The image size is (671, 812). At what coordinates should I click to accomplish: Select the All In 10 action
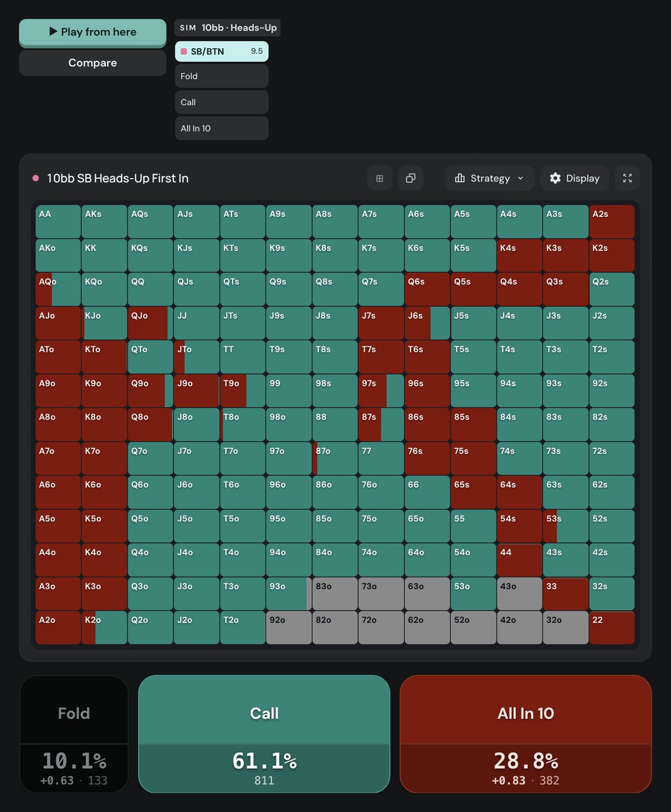[x=221, y=129]
